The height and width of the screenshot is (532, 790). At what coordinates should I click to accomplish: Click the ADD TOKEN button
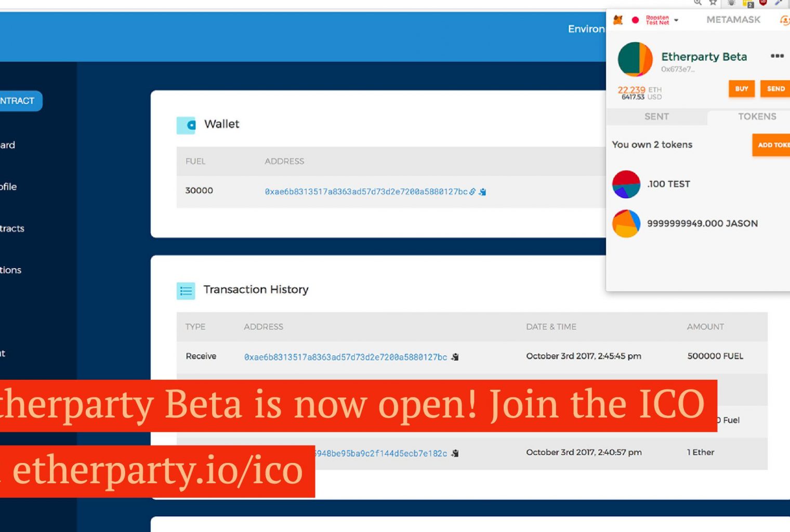click(772, 145)
